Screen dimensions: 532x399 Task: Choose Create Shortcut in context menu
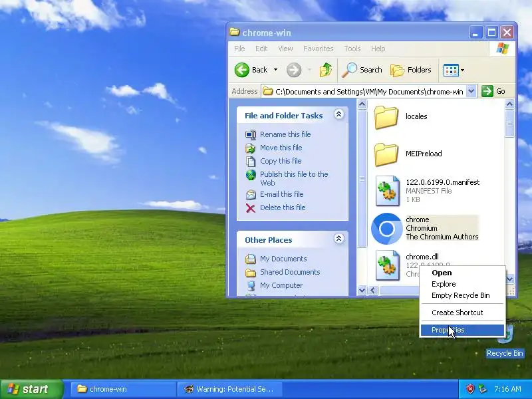click(462, 313)
